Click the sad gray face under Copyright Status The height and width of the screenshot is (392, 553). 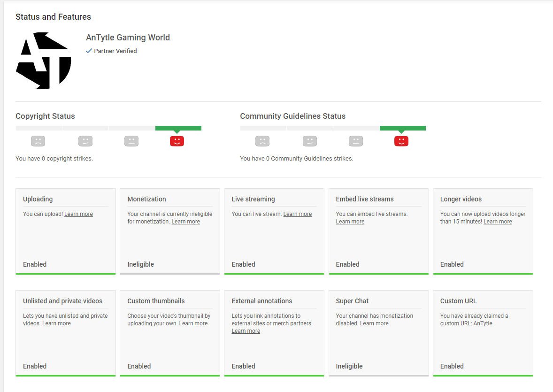38,141
